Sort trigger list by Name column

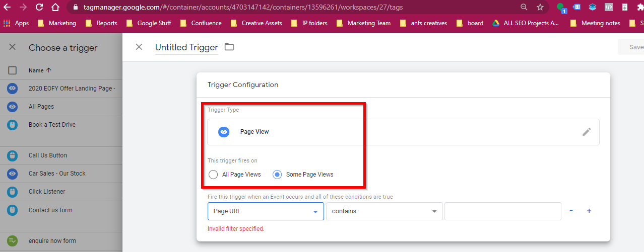[x=40, y=70]
